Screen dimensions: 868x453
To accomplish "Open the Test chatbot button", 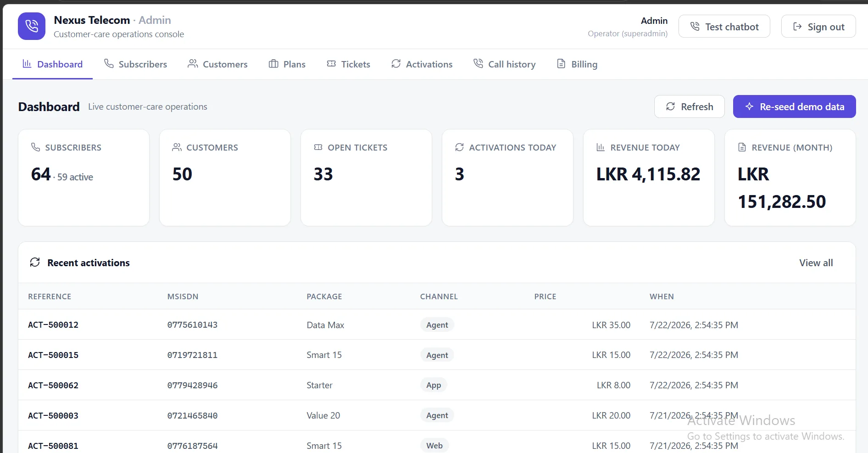I will click(724, 27).
